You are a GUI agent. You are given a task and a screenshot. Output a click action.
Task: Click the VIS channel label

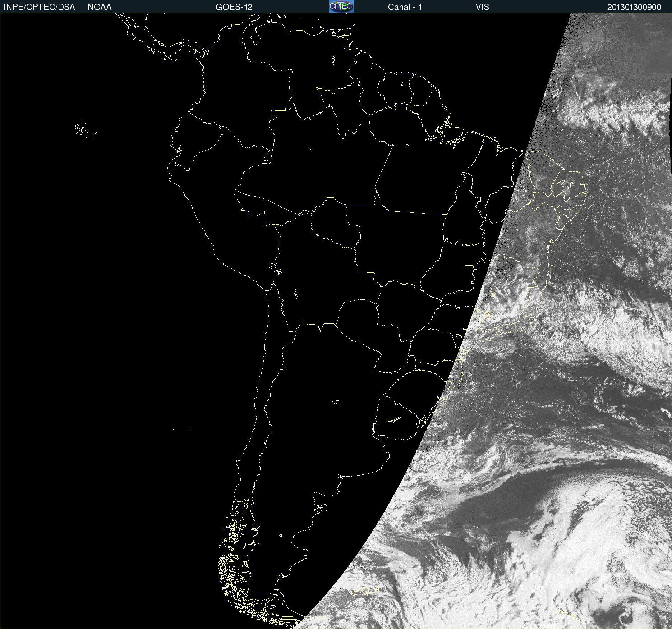tap(482, 7)
